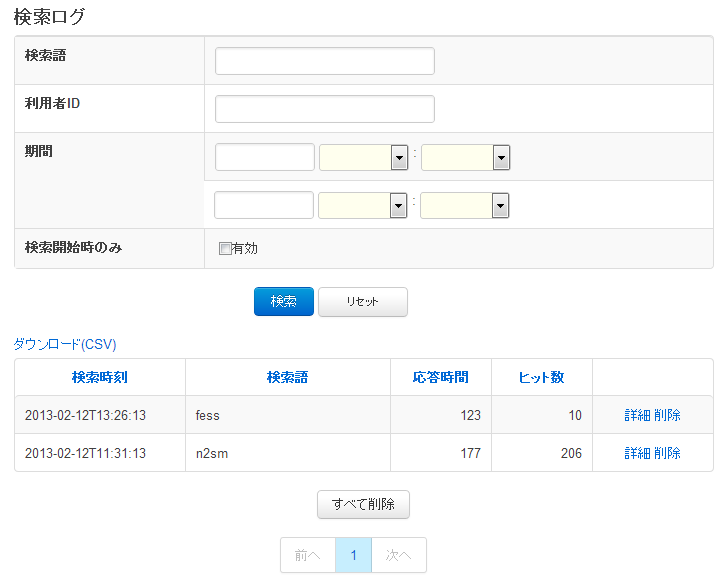Select the timestamp 2013-02-12T13:26:13
727x580 pixels.
point(85,415)
